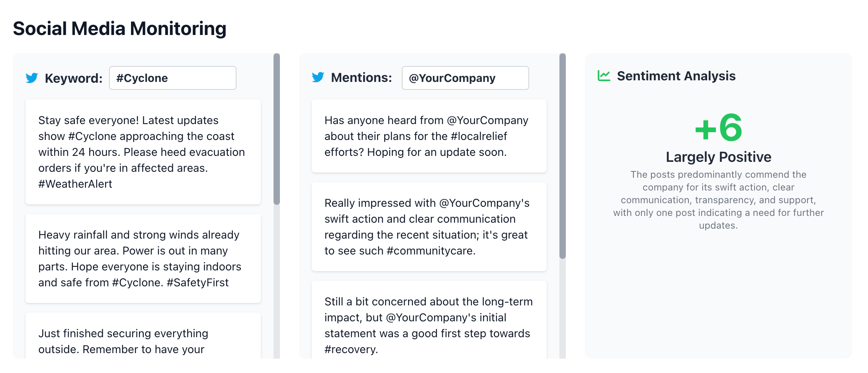Focus the @YourCompany mentions input field
The image size is (868, 373).
[465, 78]
